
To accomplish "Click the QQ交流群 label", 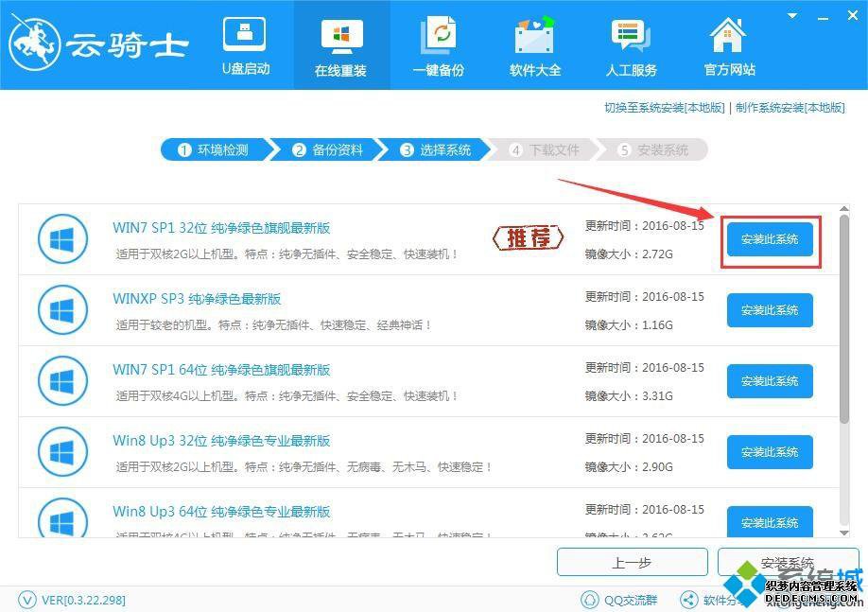I will pyautogui.click(x=631, y=600).
